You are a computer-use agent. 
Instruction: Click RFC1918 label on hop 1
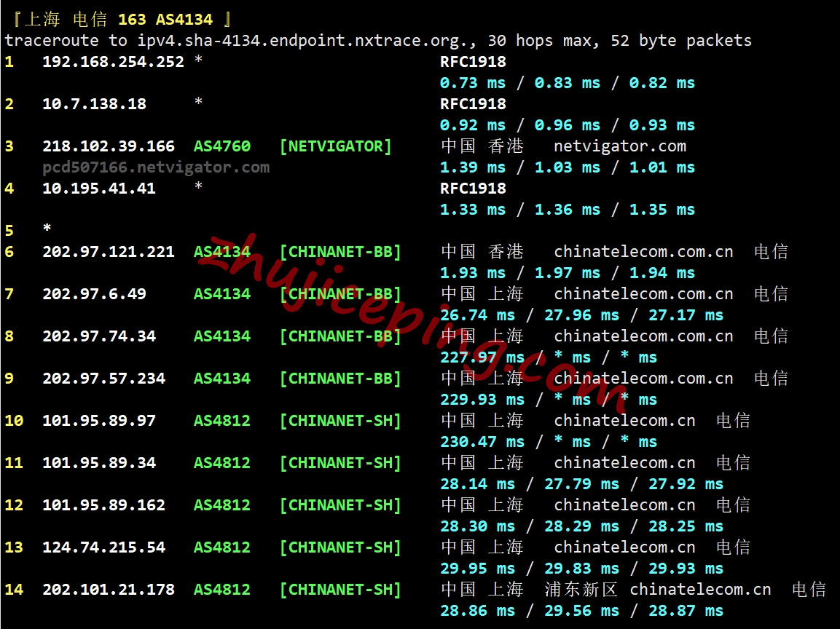click(x=473, y=62)
